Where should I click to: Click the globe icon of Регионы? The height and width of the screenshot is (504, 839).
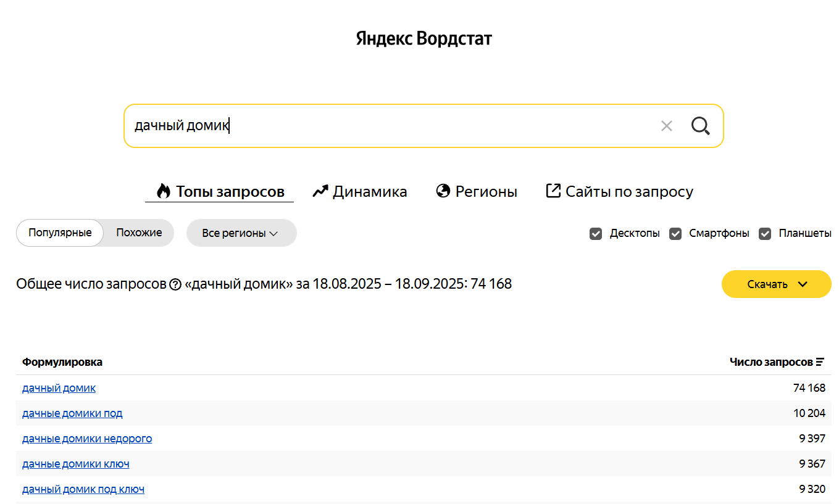[x=443, y=191]
